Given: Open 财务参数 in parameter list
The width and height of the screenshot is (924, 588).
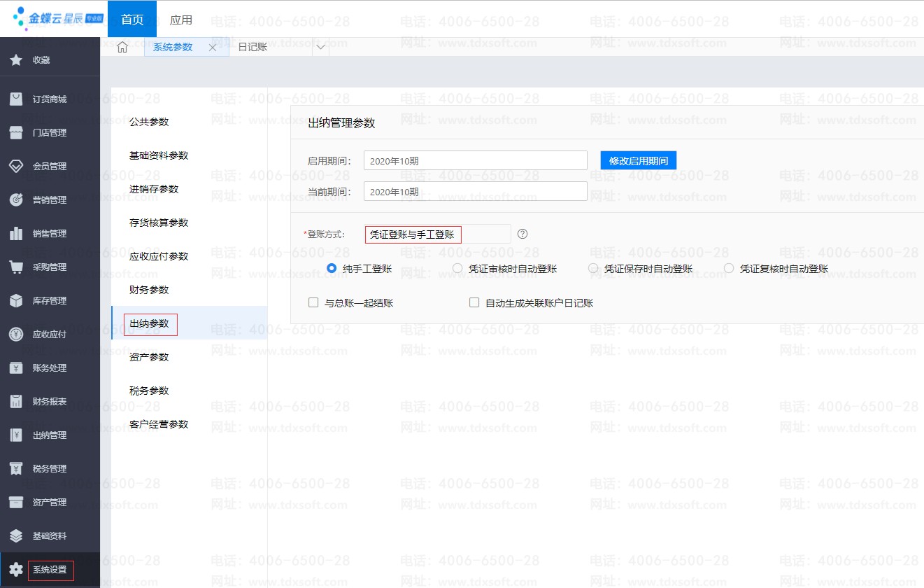Looking at the screenshot, I should pyautogui.click(x=149, y=290).
